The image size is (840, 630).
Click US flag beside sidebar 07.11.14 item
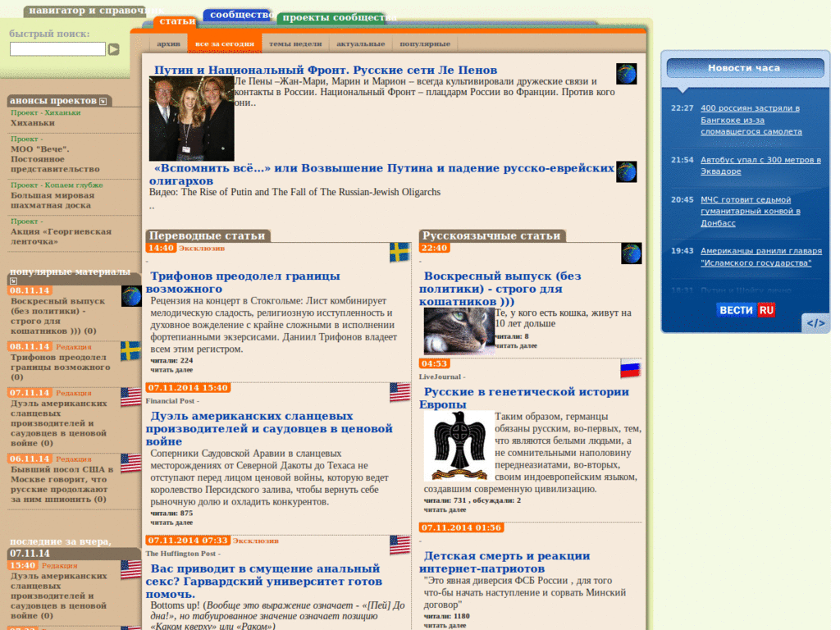coord(131,398)
